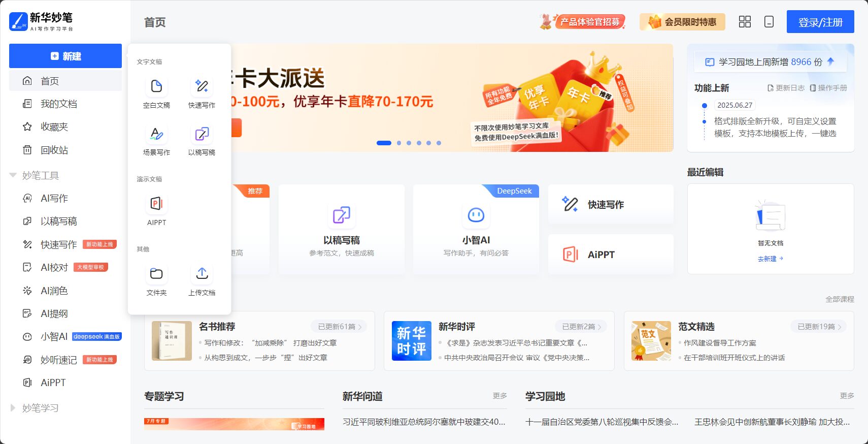Open AI校对 tool in sidebar

pyautogui.click(x=65, y=267)
